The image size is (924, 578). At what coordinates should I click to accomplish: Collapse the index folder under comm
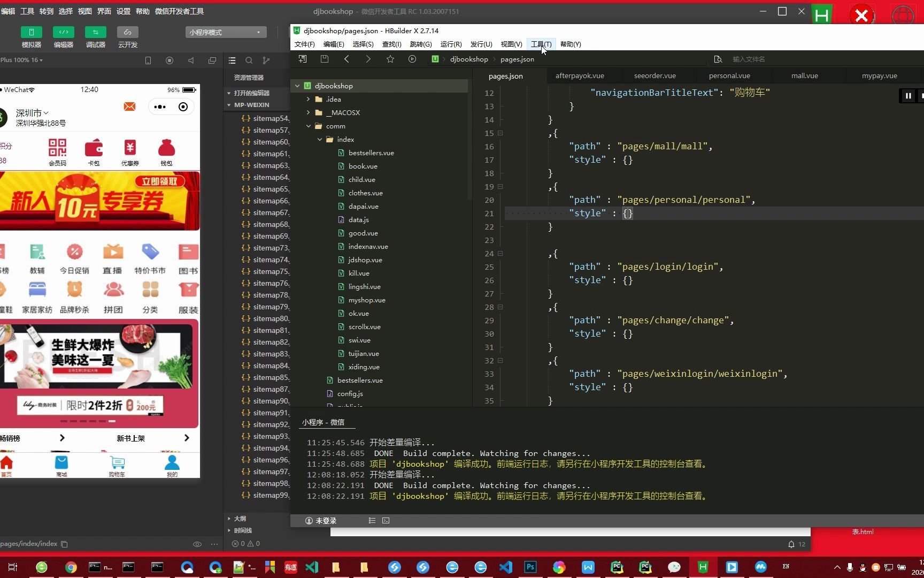pos(320,139)
